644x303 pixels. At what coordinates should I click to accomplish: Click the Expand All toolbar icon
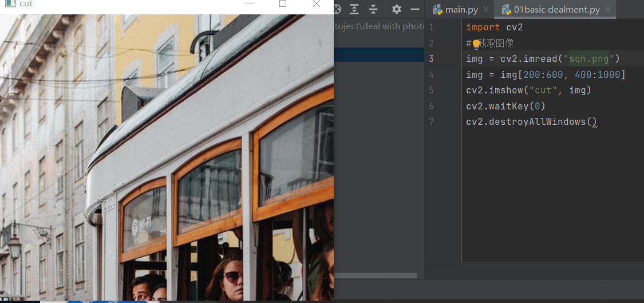(354, 9)
